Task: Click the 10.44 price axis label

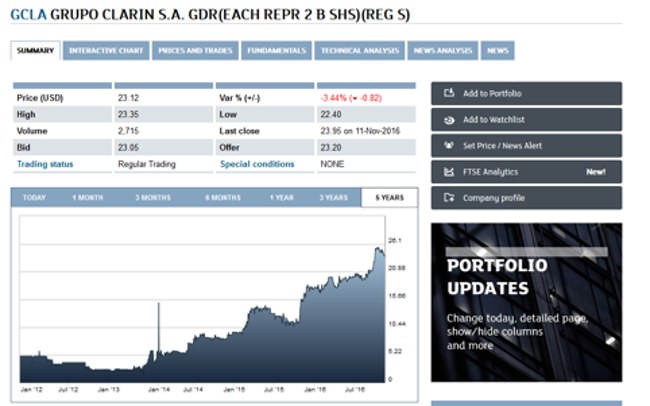Action: 397,323
